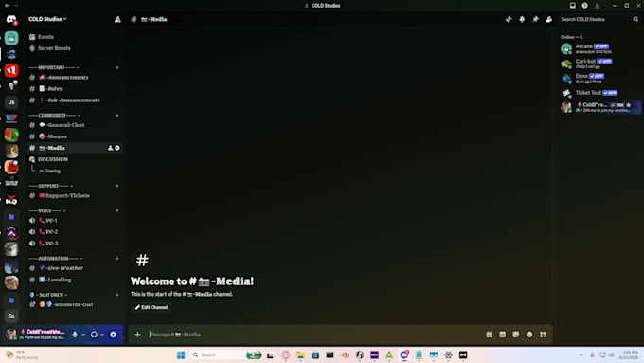Create channel in SUPPORT category plus
The width and height of the screenshot is (644, 363).
point(117,186)
